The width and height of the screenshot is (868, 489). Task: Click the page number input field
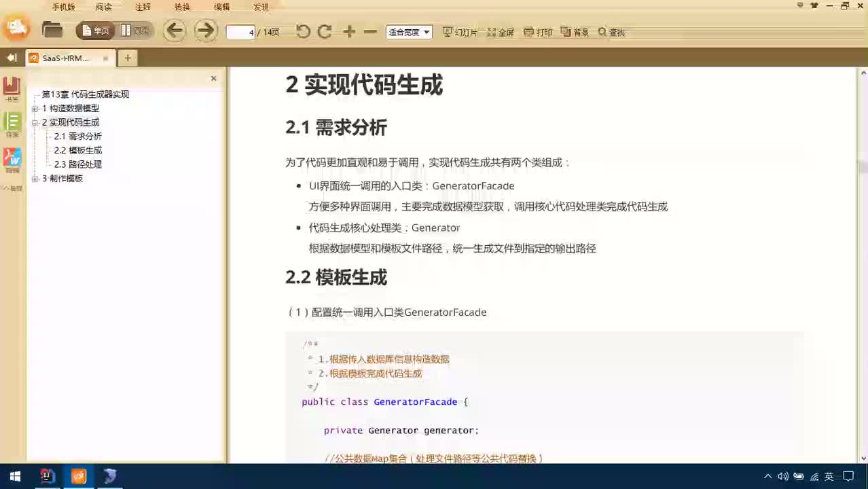click(241, 32)
